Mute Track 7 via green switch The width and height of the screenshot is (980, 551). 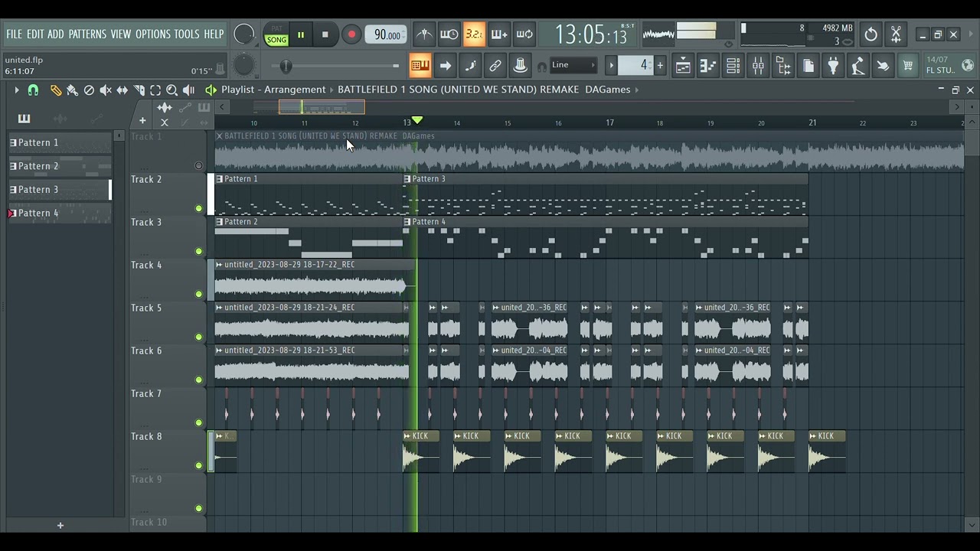(198, 422)
